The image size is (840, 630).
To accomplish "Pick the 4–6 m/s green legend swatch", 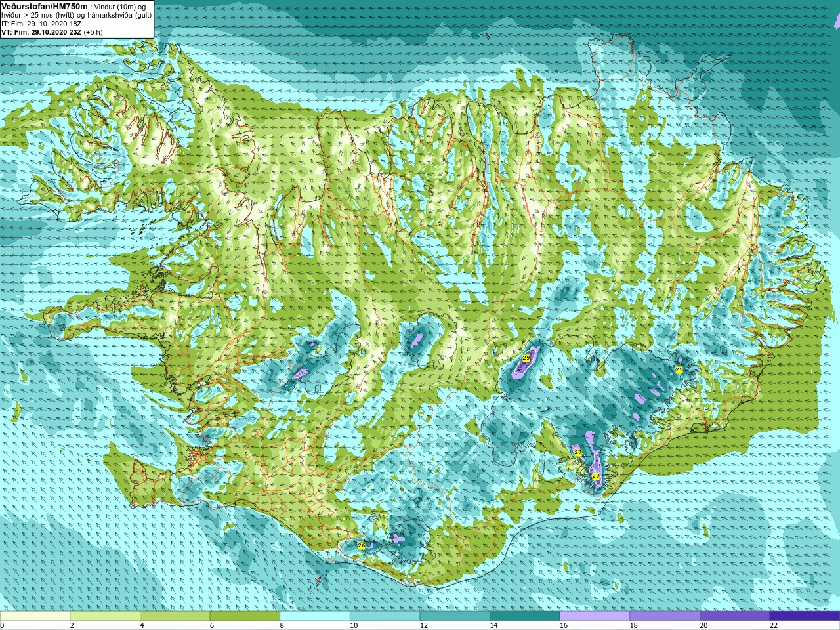I will [175, 616].
